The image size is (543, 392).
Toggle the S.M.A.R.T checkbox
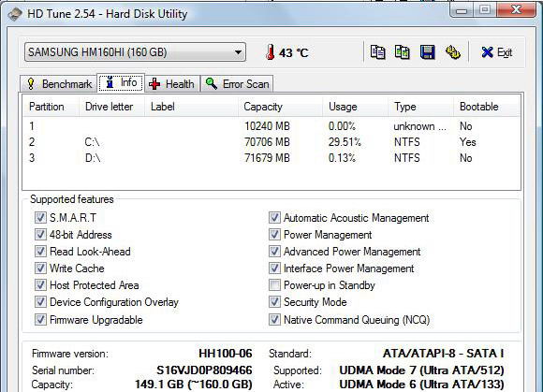(40, 218)
